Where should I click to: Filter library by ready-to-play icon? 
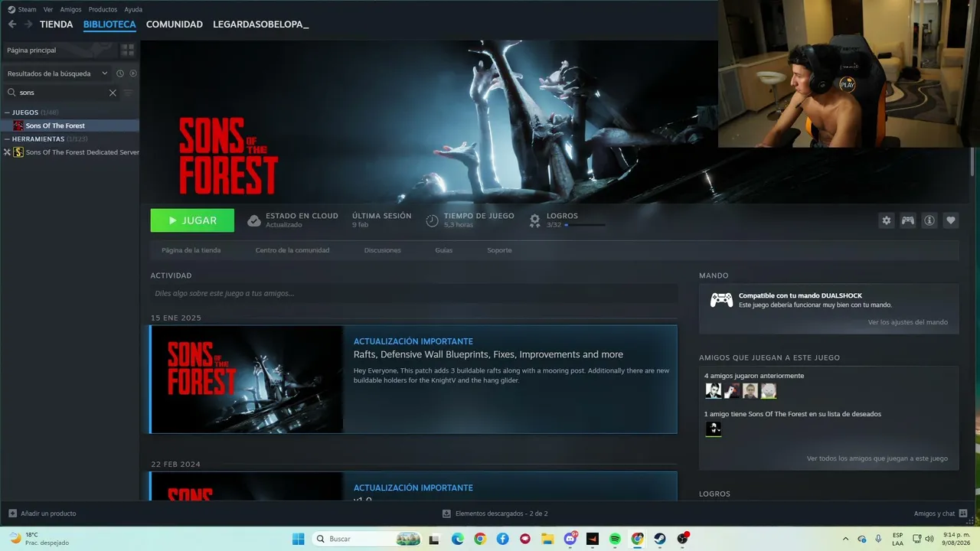132,73
